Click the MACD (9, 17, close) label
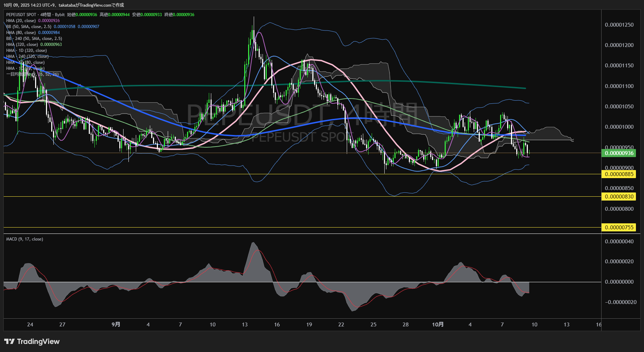The image size is (644, 352). pyautogui.click(x=25, y=239)
